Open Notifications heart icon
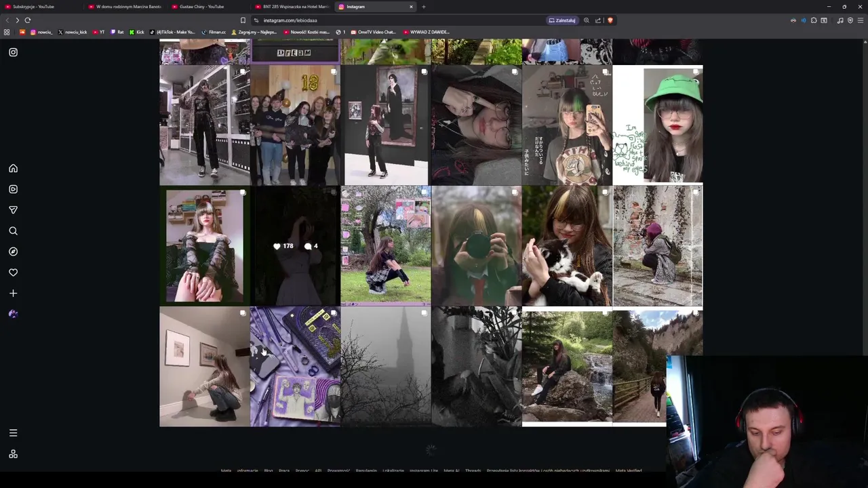Screen dimensions: 868x488 13,272
